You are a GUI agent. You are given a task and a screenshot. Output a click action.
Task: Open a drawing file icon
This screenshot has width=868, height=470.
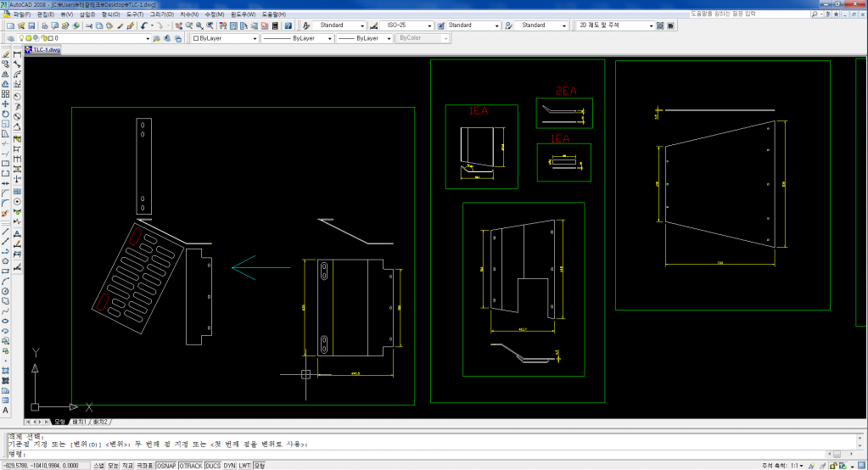21,25
